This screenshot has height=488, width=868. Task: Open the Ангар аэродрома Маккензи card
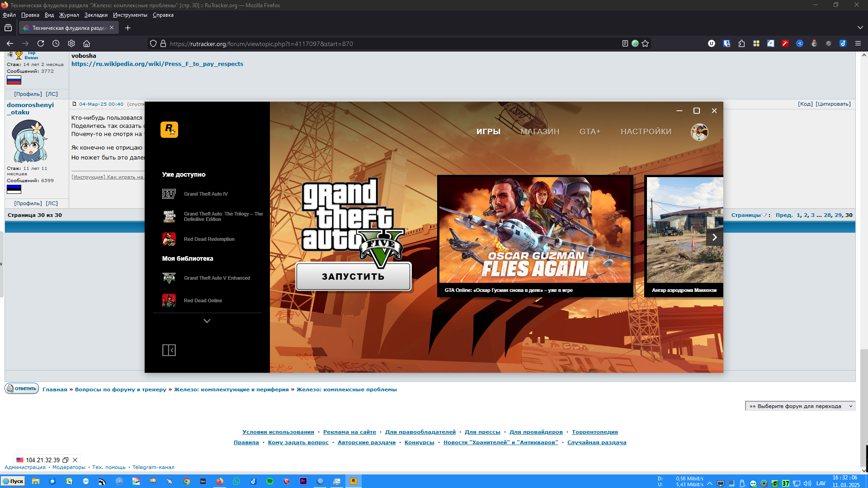(684, 236)
